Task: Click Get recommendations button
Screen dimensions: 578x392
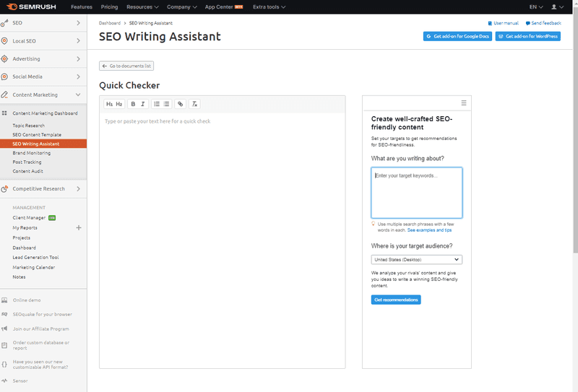Action: click(396, 300)
